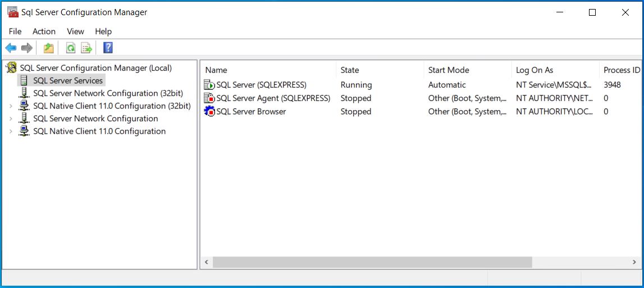Click the horizontal scrollbar right arrow

[634, 262]
